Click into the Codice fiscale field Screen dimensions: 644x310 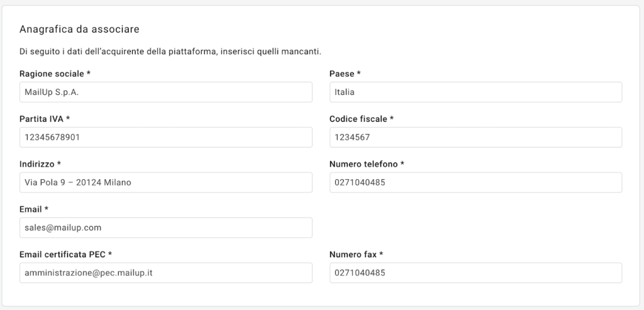(475, 137)
